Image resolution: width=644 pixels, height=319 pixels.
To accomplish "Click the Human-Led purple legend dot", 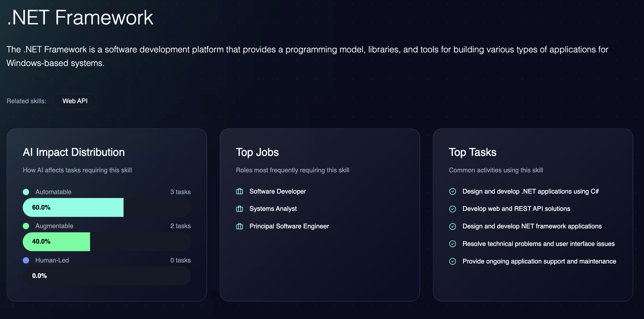I will [x=26, y=260].
